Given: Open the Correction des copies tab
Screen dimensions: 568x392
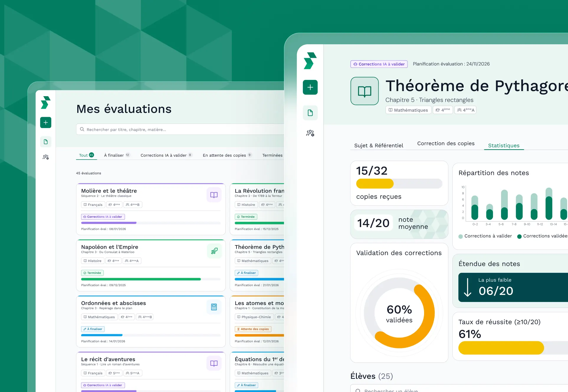Looking at the screenshot, I should (446, 143).
